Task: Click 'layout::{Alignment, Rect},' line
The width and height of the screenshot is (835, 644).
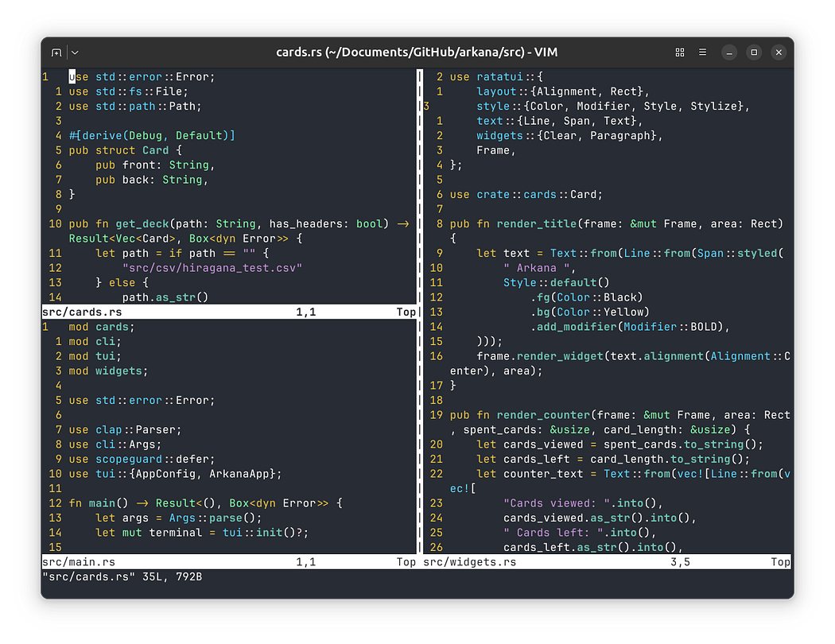Action: (x=563, y=91)
